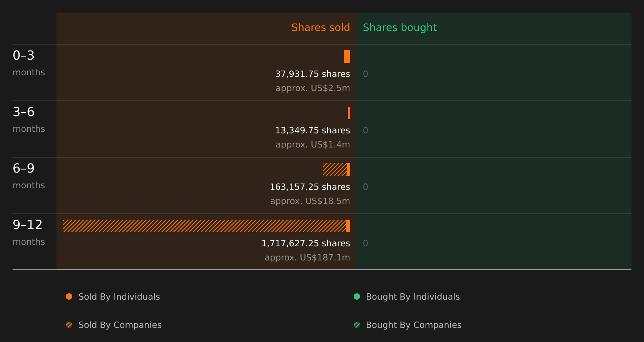Toggle the Sold By Individuals legend label
Image resolution: width=644 pixels, height=342 pixels.
[x=119, y=297]
